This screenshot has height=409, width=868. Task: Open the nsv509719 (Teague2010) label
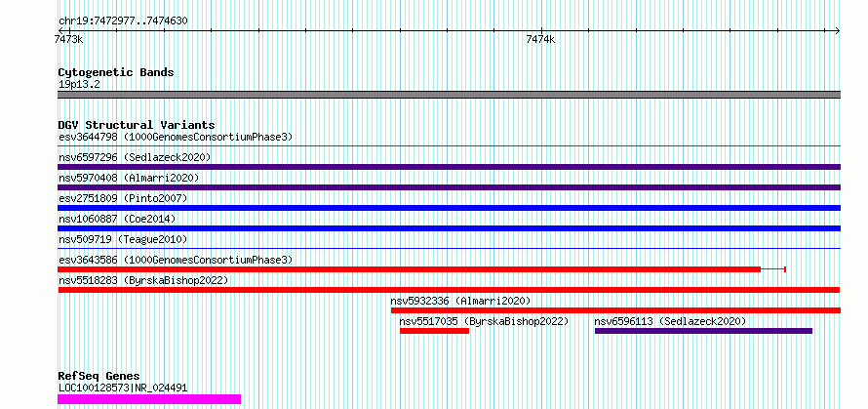pos(123,239)
